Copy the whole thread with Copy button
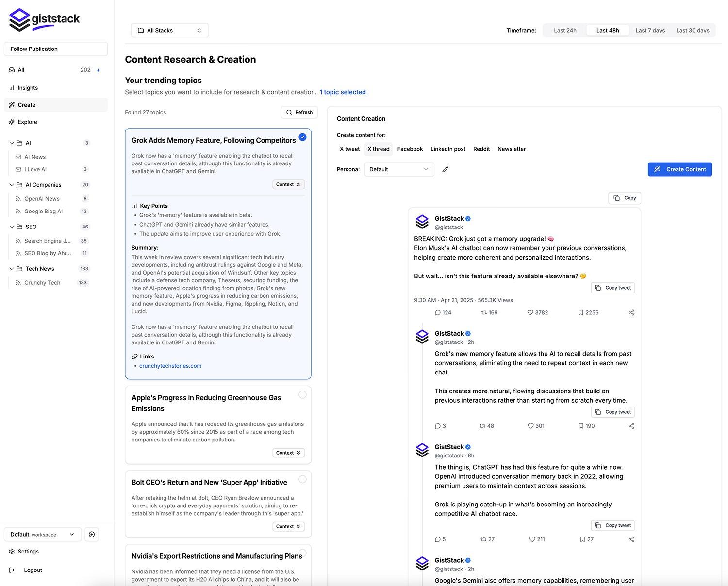This screenshot has height=586, width=728. (625, 198)
